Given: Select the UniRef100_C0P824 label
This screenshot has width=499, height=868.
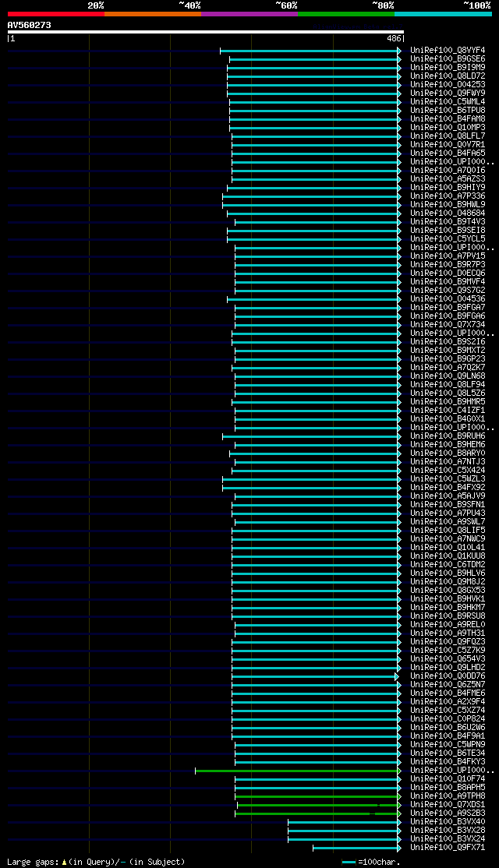Looking at the screenshot, I should point(448,720).
